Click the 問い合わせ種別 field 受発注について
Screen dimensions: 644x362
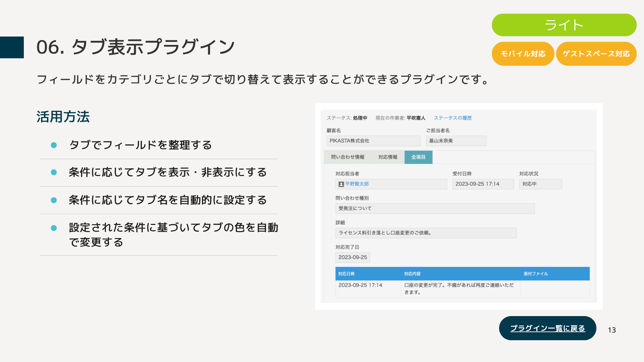coord(435,208)
